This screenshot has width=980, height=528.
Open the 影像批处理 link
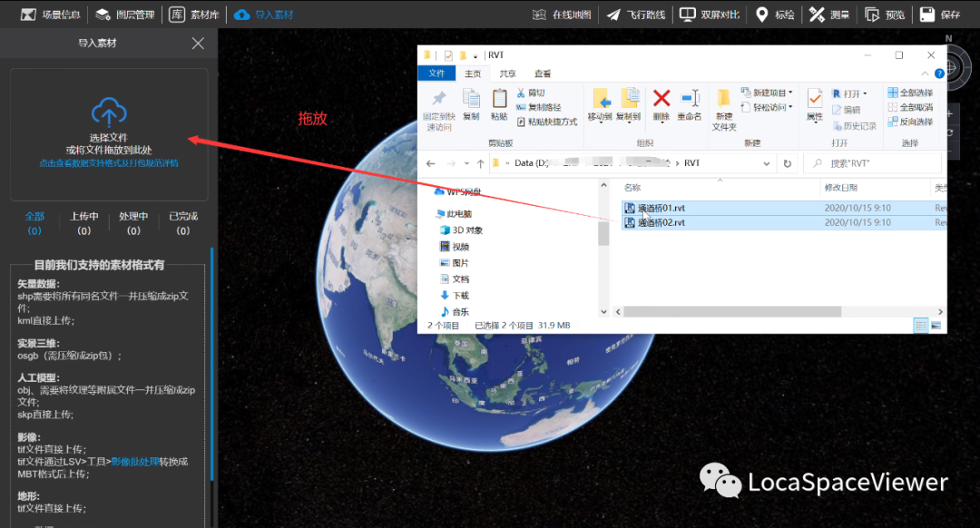click(x=134, y=462)
